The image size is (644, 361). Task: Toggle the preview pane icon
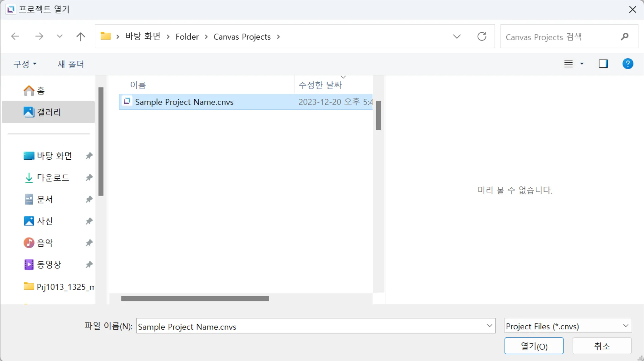click(x=603, y=64)
